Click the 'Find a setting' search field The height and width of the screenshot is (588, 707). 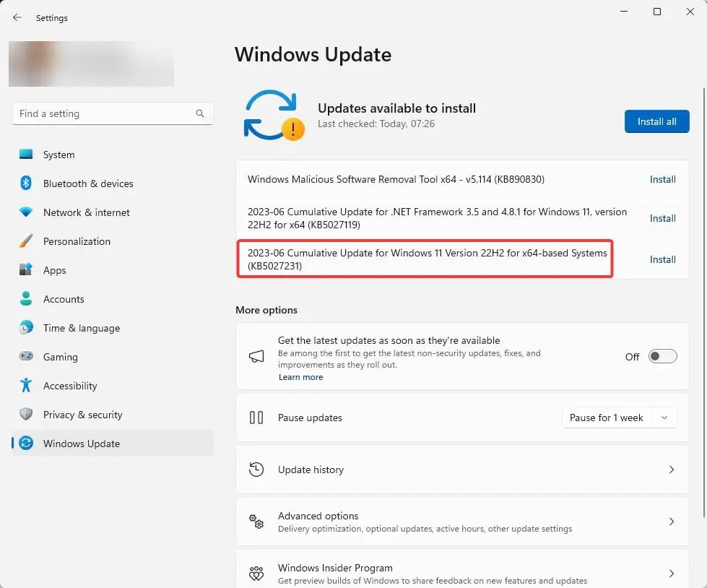(112, 113)
